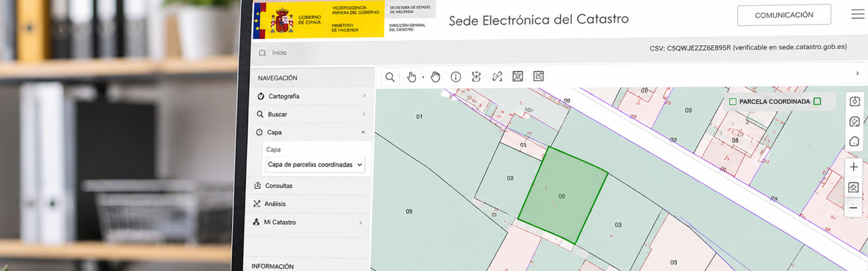Expand the Buscar section arrow
Image resolution: width=868 pixels, height=271 pixels.
tap(364, 114)
